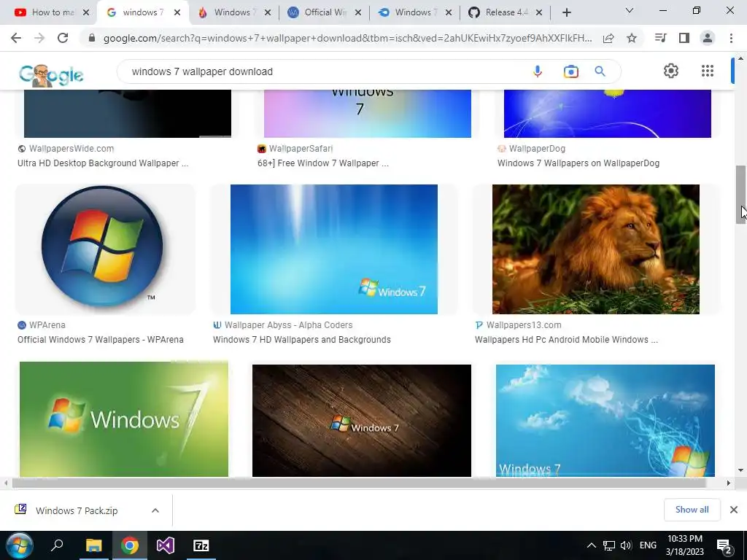
Task: Open the WallpaperDog source link
Action: click(x=536, y=149)
